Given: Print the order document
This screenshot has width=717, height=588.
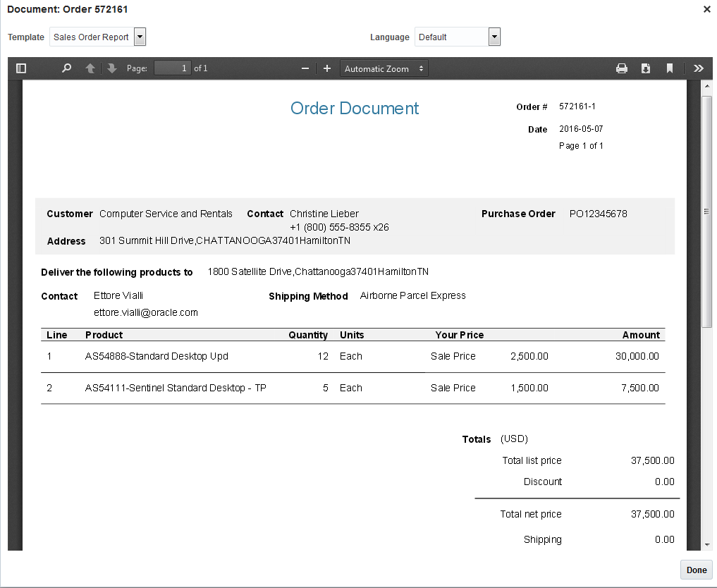Looking at the screenshot, I should (622, 68).
